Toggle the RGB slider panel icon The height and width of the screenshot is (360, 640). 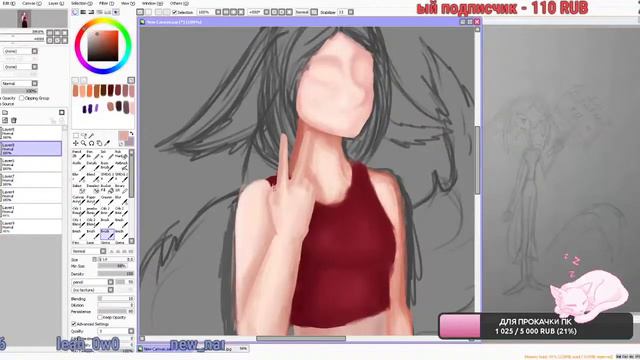pyautogui.click(x=83, y=12)
